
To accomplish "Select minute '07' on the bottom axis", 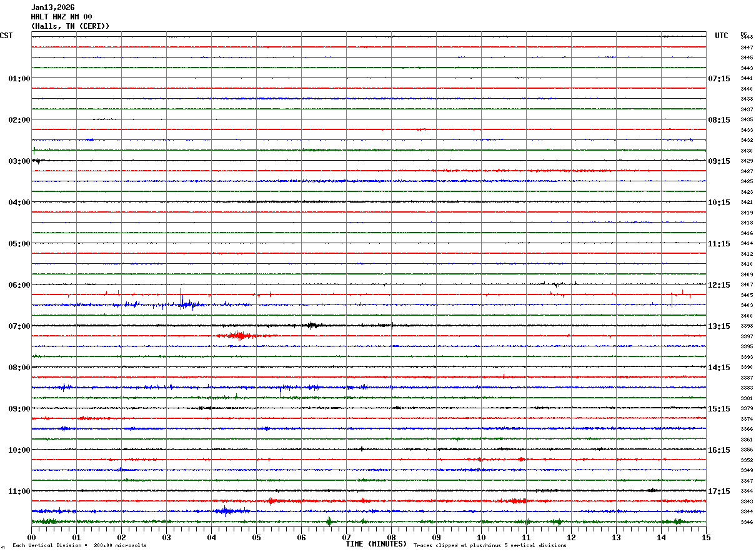I will pyautogui.click(x=346, y=537).
